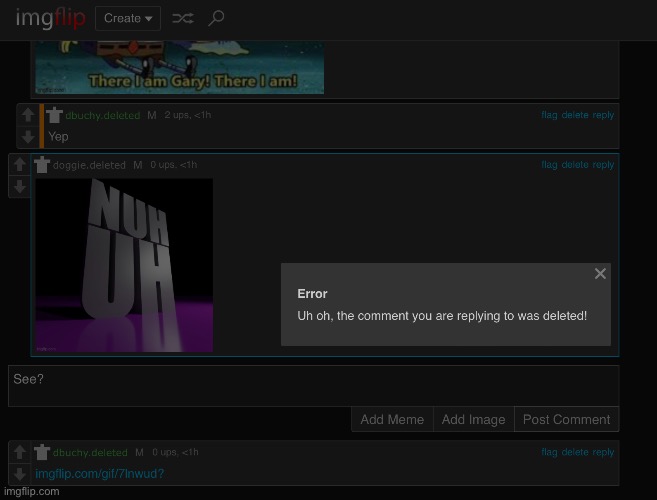Click the Add Meme button
Screen dimensions: 657x500
[392, 419]
